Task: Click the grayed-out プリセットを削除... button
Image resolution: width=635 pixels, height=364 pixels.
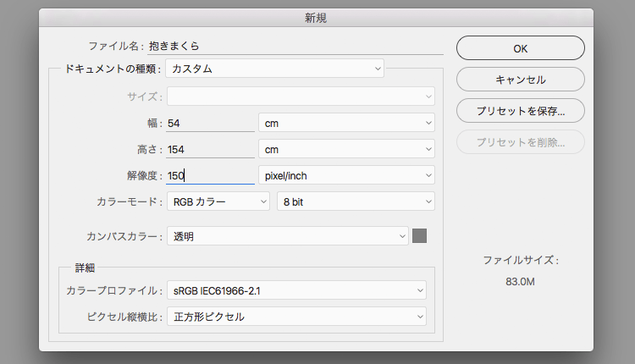Action: pyautogui.click(x=520, y=141)
